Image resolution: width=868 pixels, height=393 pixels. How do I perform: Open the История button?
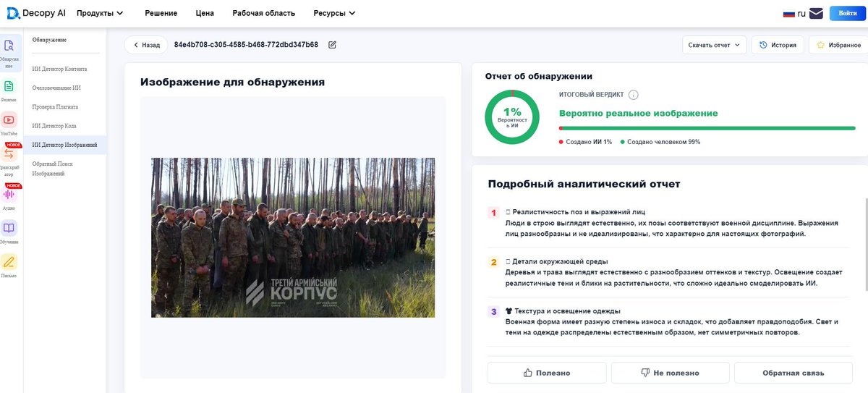[778, 45]
